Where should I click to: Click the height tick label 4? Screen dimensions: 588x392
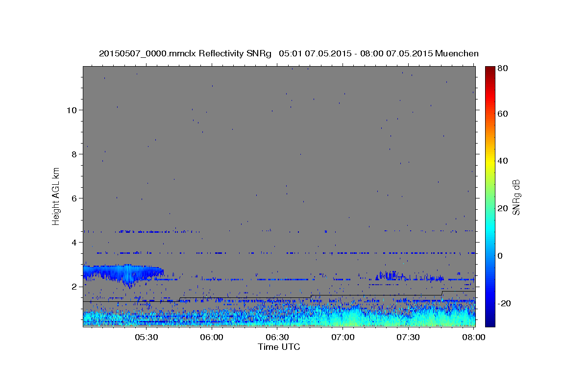(74, 243)
